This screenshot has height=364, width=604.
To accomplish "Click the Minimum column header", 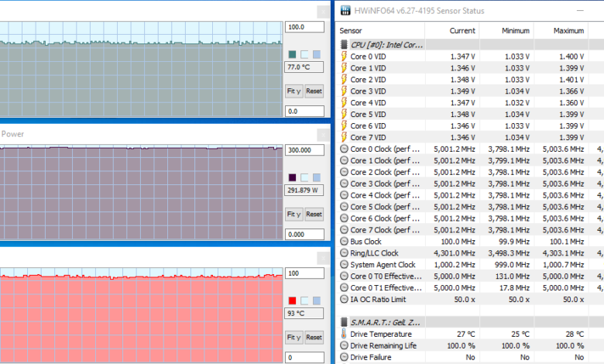I will click(x=506, y=30).
